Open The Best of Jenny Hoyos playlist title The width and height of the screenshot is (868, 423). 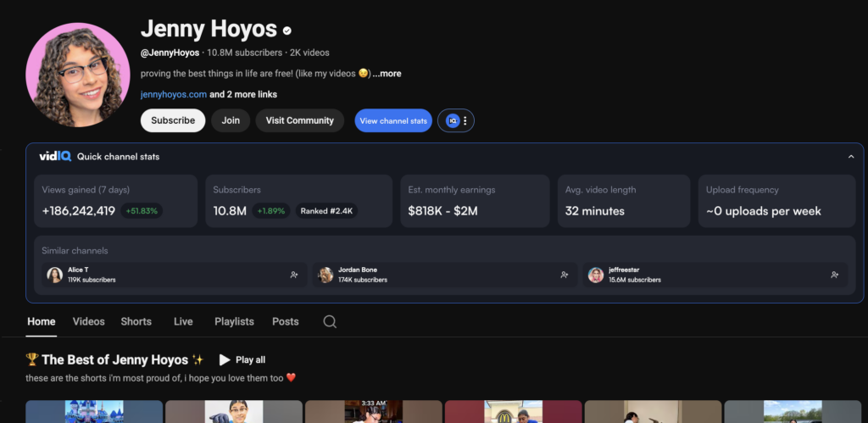(x=114, y=360)
